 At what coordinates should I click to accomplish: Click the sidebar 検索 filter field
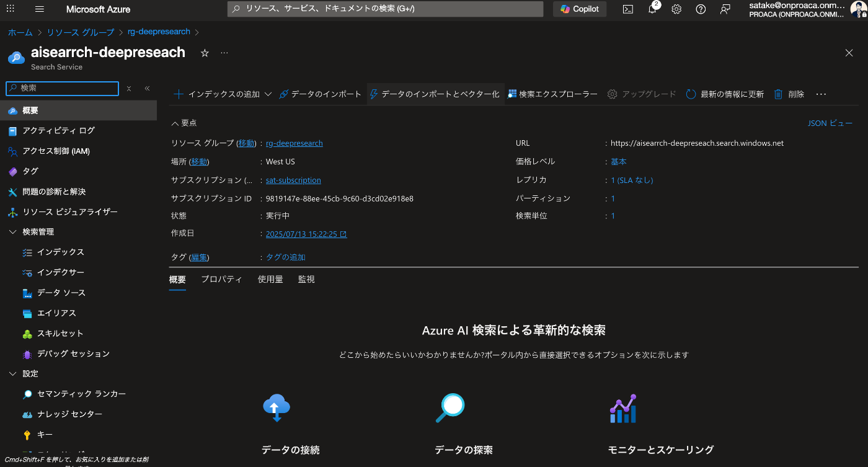coord(62,89)
